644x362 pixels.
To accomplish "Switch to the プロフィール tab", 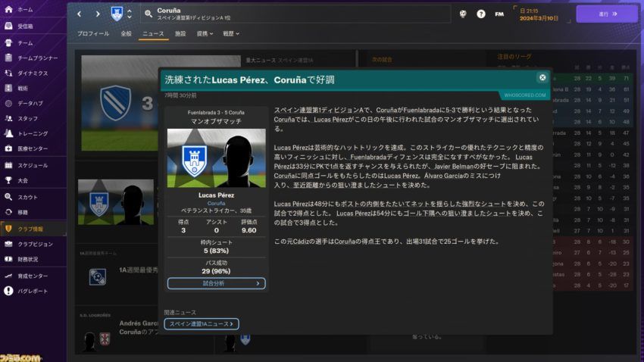I will [93, 33].
